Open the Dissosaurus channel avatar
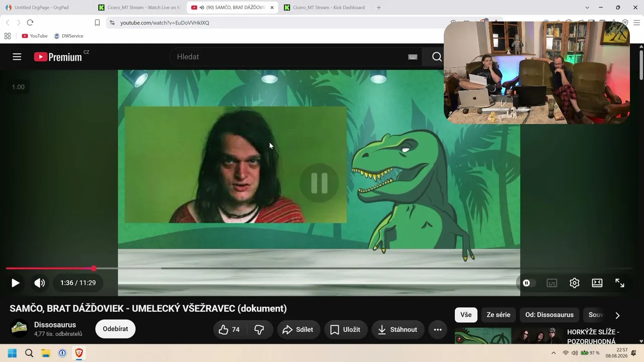The image size is (644, 362). [x=20, y=329]
